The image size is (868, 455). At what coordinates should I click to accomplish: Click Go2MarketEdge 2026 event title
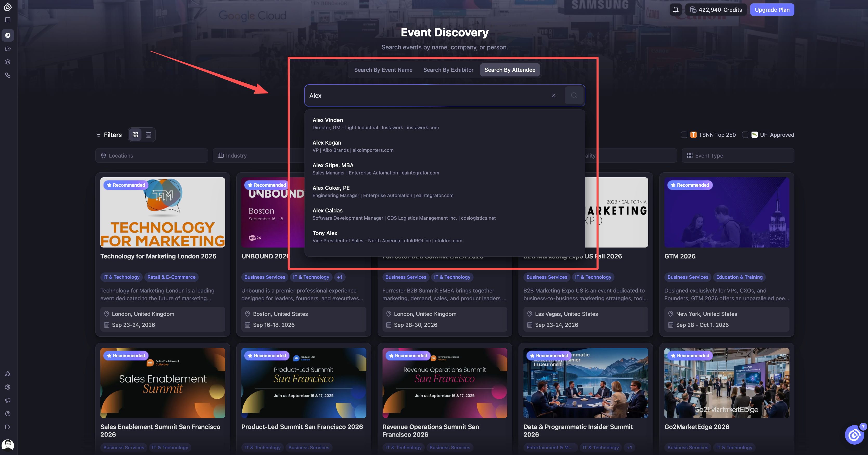(x=697, y=427)
